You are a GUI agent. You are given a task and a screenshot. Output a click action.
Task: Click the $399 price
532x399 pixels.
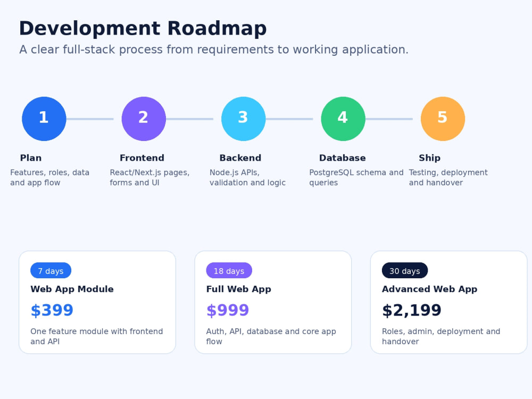(52, 310)
